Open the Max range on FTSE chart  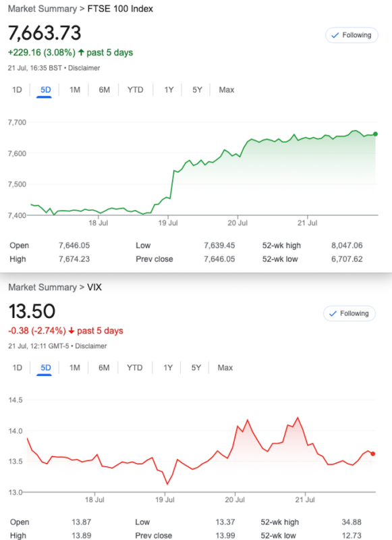click(227, 90)
